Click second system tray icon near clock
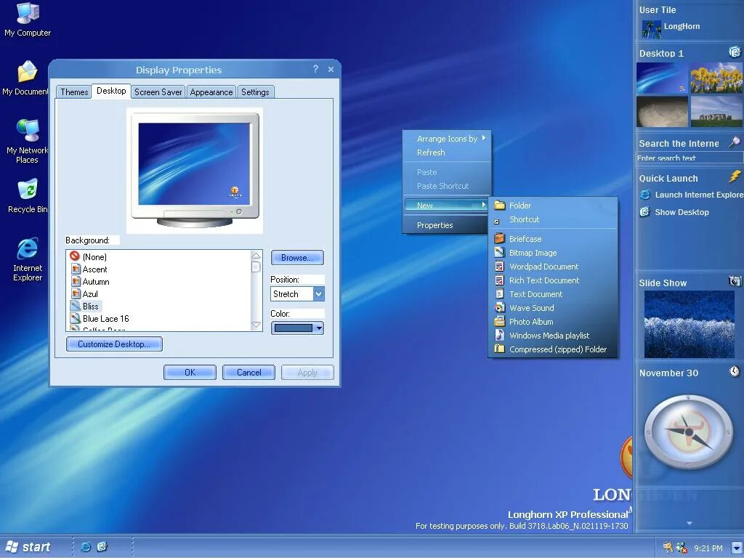 (682, 548)
